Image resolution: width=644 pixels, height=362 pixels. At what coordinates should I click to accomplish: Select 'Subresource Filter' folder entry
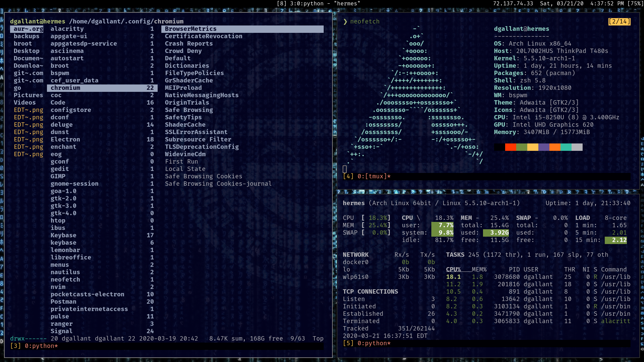point(198,140)
